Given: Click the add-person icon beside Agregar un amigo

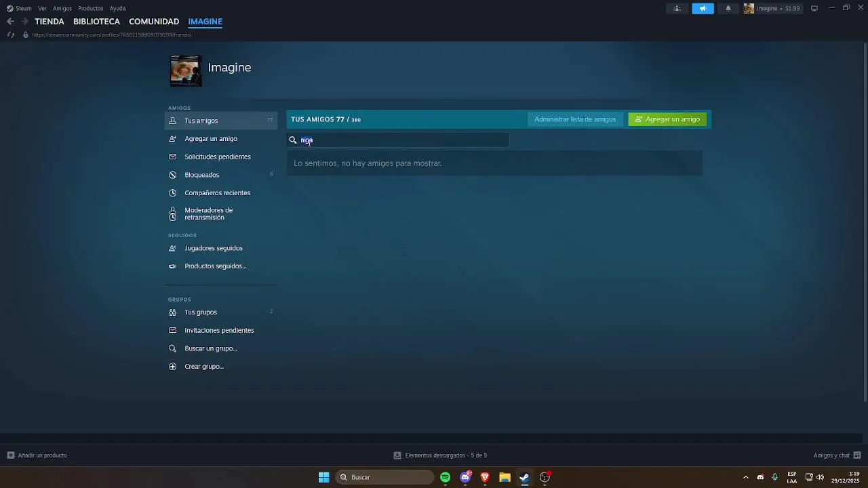Looking at the screenshot, I should [x=172, y=139].
